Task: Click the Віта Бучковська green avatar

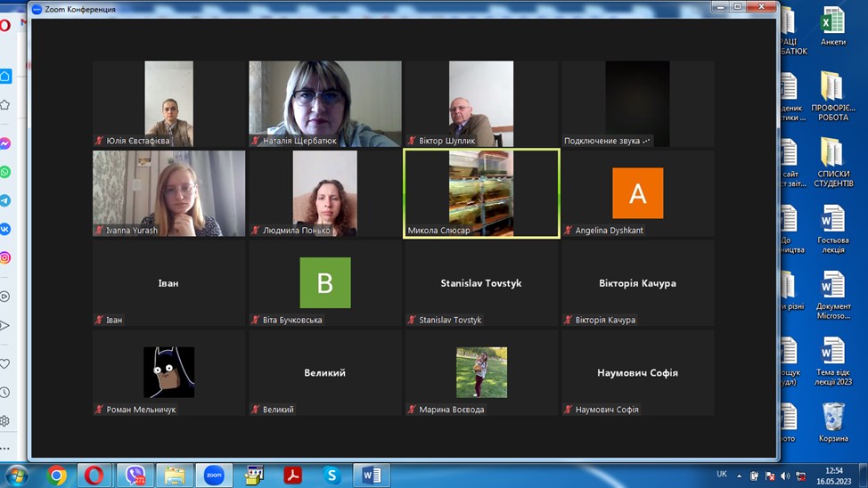Action: coord(324,282)
